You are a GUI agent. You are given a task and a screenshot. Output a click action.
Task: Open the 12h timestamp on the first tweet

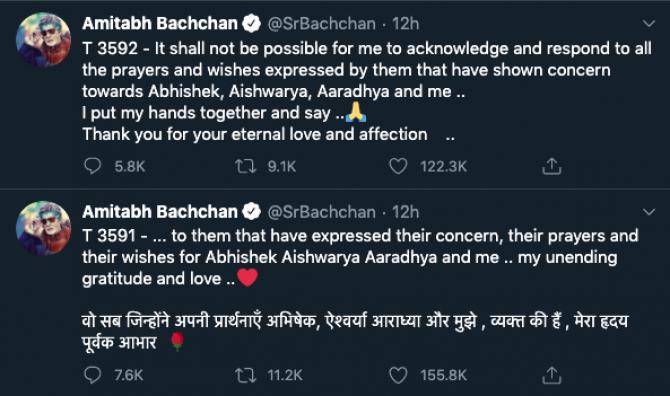click(406, 23)
